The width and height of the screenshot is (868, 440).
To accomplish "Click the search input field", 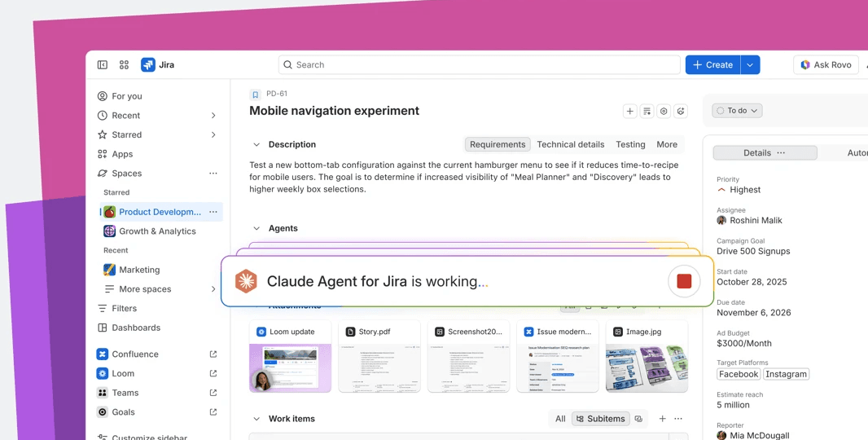I will (480, 65).
